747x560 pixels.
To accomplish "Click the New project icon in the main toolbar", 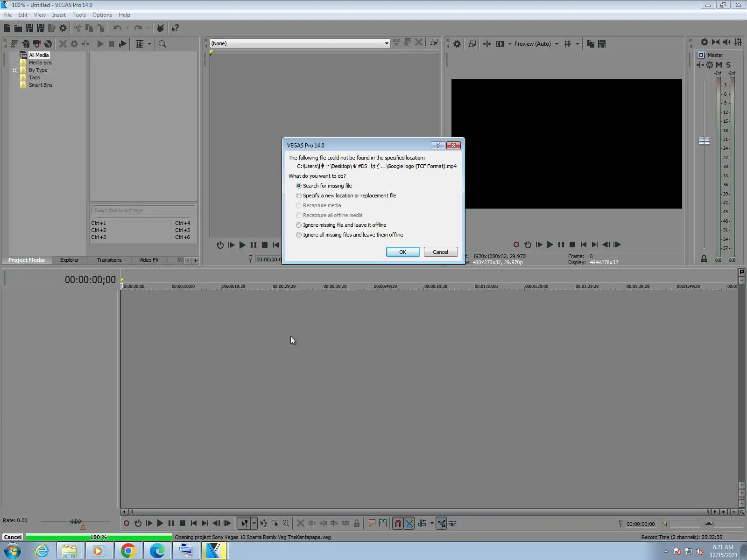I will 7,28.
